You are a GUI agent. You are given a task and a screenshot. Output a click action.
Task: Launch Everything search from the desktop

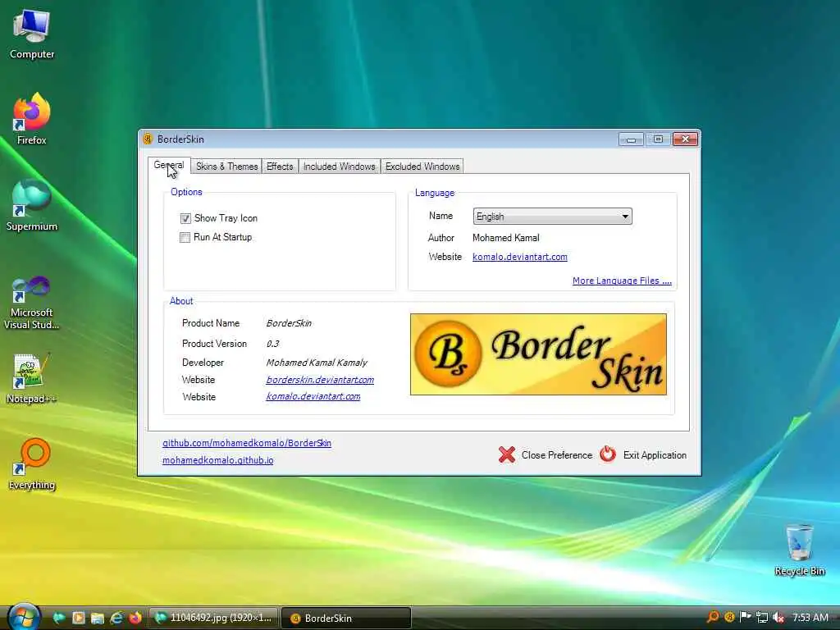(x=32, y=464)
